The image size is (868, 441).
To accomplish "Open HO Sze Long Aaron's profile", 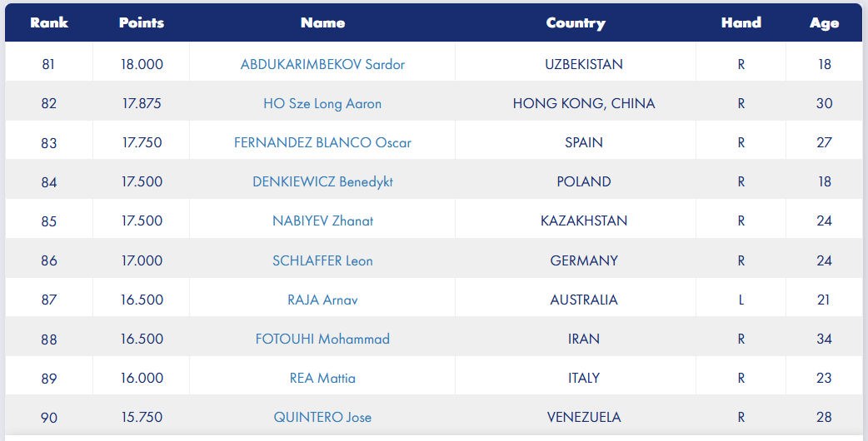I will click(x=322, y=103).
